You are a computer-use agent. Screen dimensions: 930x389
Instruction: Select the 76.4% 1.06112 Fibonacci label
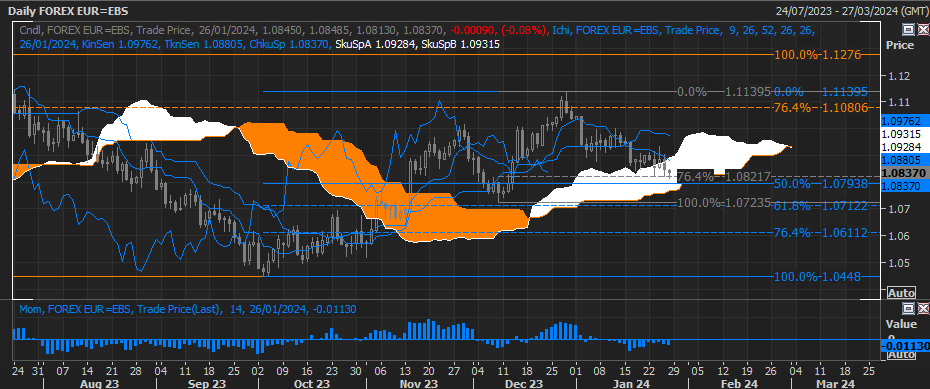point(821,233)
